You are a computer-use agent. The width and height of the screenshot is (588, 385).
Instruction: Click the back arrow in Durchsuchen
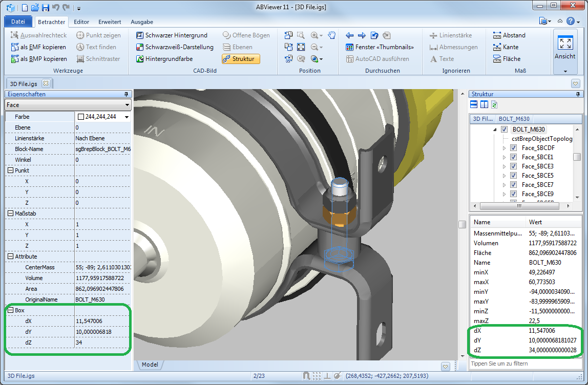pos(350,35)
